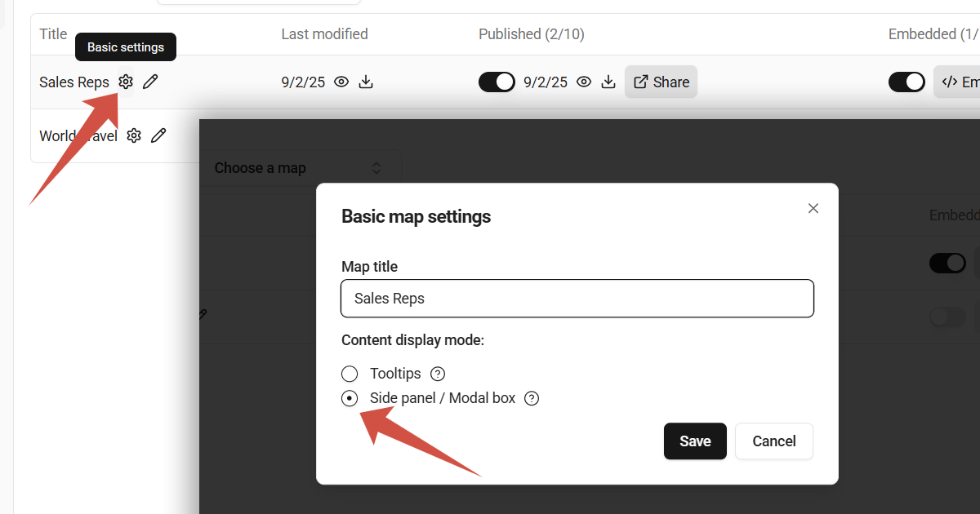Cancel basic map settings dialog
Image resolution: width=980 pixels, height=514 pixels.
click(x=774, y=441)
